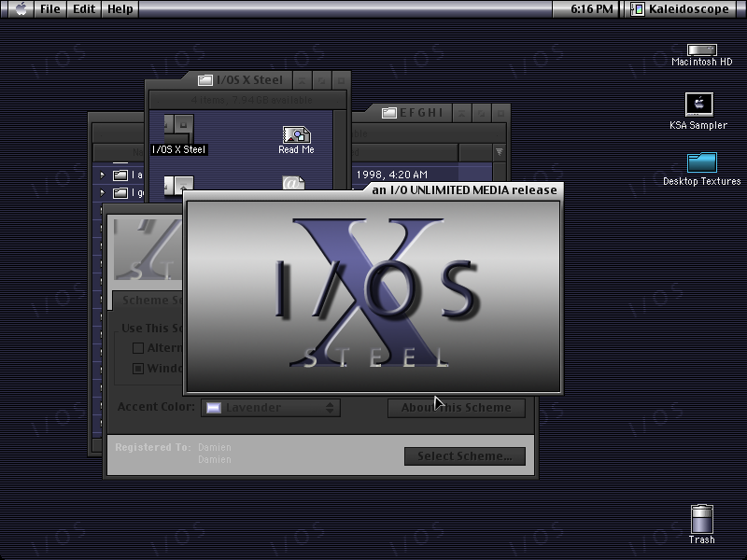Image resolution: width=747 pixels, height=560 pixels.
Task: Select the half-hidden scheme file icon below I/OS X Steel
Action: pos(179,186)
